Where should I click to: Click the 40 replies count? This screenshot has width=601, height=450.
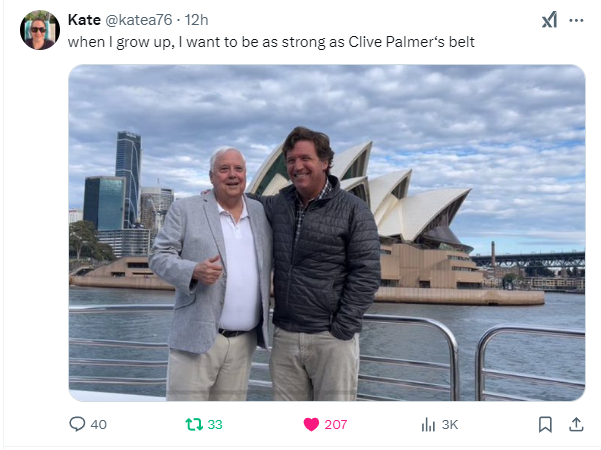coord(99,424)
